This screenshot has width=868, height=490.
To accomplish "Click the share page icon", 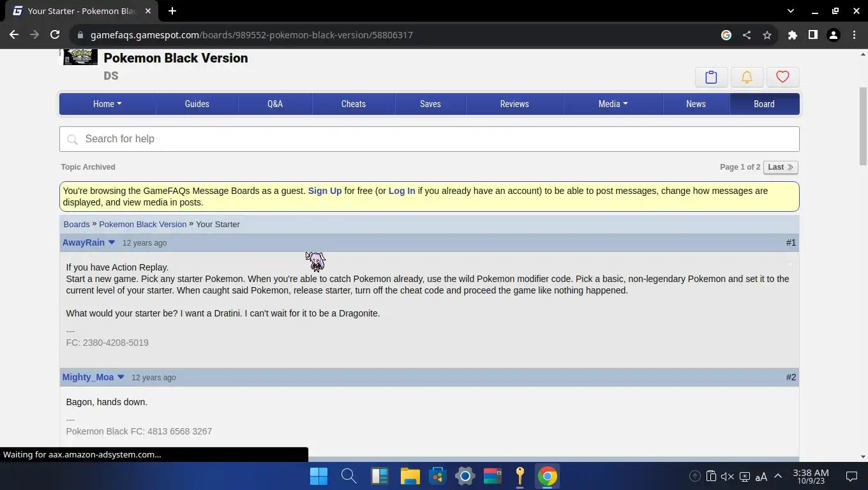I will pyautogui.click(x=747, y=35).
